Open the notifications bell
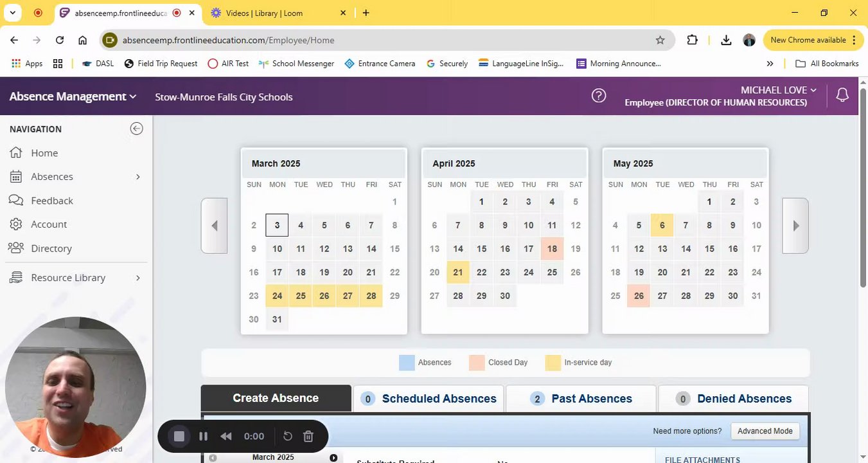This screenshot has height=463, width=868. tap(842, 95)
